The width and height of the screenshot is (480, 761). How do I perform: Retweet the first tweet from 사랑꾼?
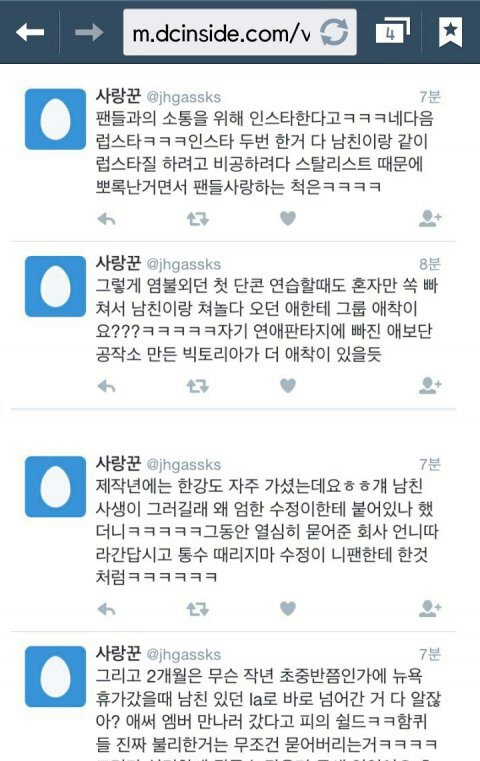tap(198, 219)
